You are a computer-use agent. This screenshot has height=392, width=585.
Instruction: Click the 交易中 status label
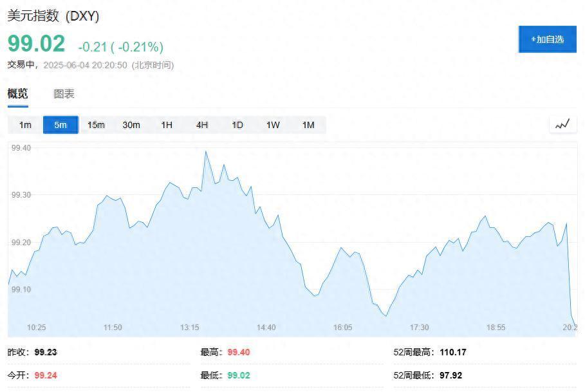click(21, 64)
